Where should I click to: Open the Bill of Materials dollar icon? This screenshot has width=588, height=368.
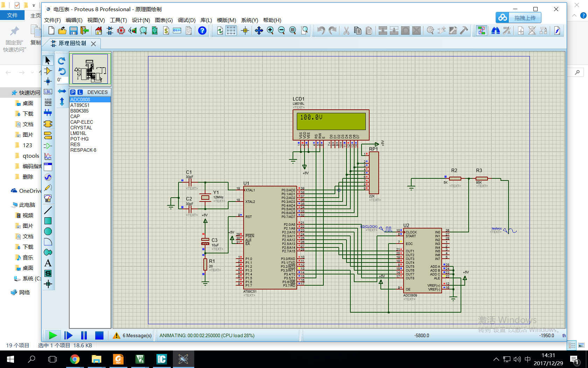point(166,31)
